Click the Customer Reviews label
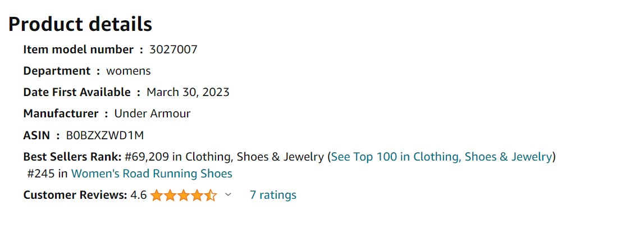This screenshot has width=644, height=228. point(75,195)
